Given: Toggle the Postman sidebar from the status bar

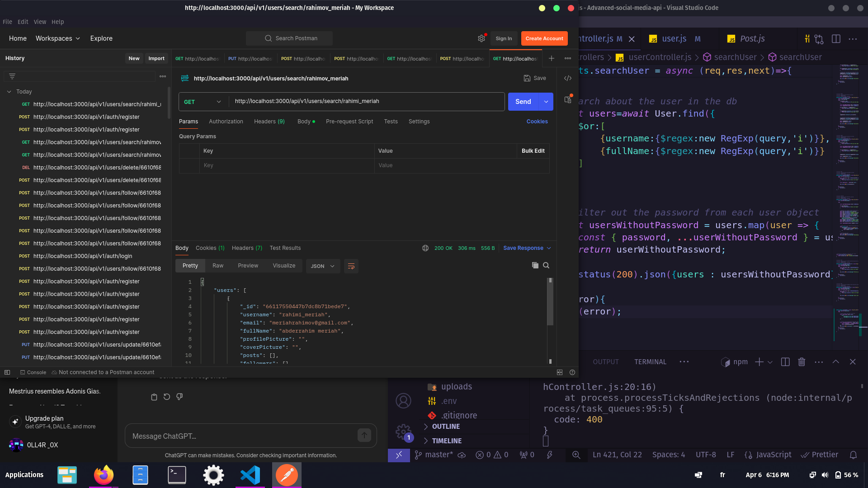Looking at the screenshot, I should (7, 372).
